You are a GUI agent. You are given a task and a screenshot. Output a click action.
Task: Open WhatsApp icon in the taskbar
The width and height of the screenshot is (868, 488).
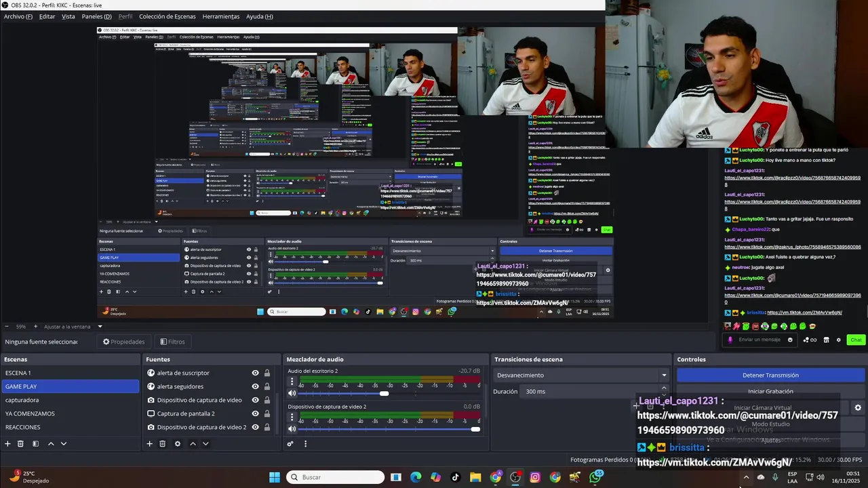595,477
